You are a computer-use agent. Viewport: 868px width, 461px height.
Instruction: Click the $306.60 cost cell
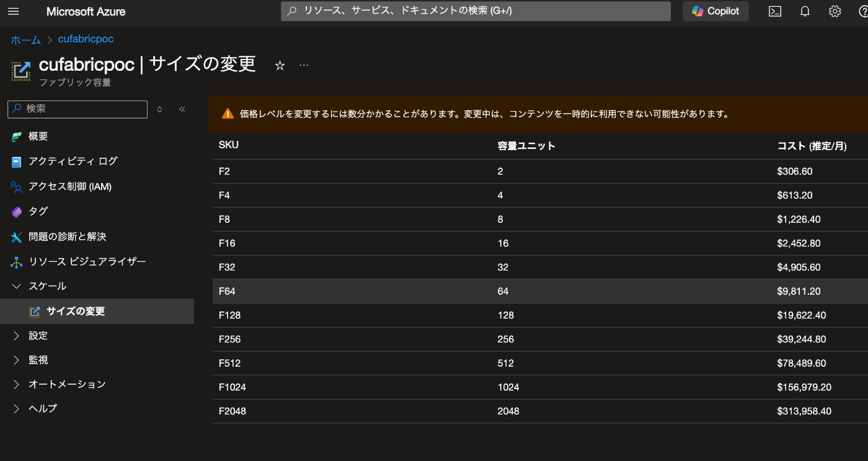pos(794,171)
